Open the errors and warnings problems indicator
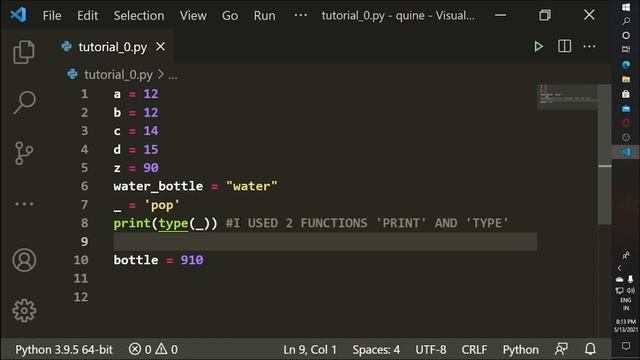This screenshot has width=640, height=360. pyautogui.click(x=153, y=349)
